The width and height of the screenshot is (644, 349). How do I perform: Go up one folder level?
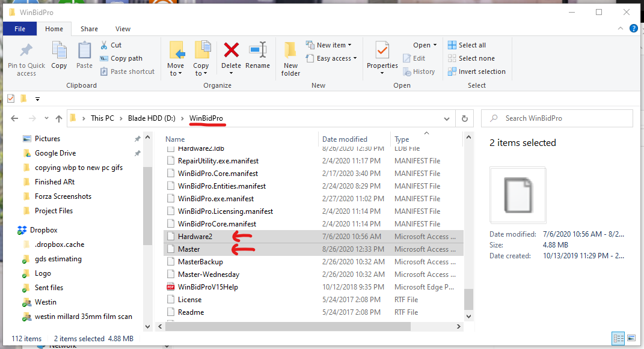click(x=59, y=118)
